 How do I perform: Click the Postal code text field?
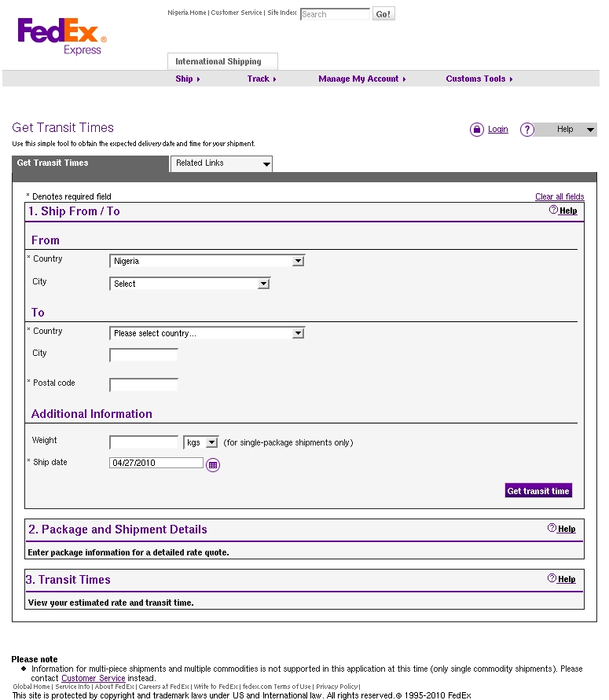pos(144,385)
